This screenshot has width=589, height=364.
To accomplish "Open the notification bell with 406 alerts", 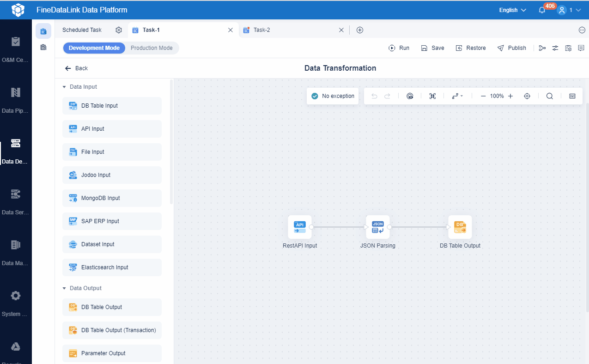I will [x=541, y=10].
